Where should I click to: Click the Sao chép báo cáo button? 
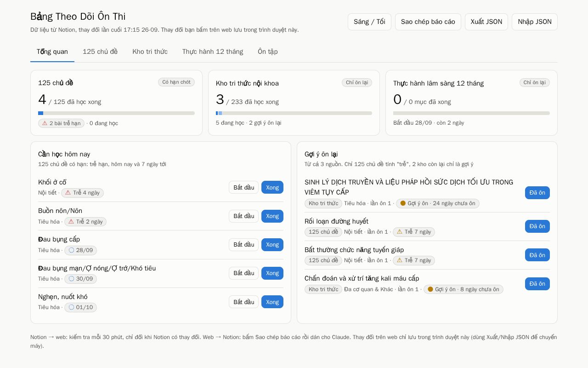pyautogui.click(x=428, y=22)
